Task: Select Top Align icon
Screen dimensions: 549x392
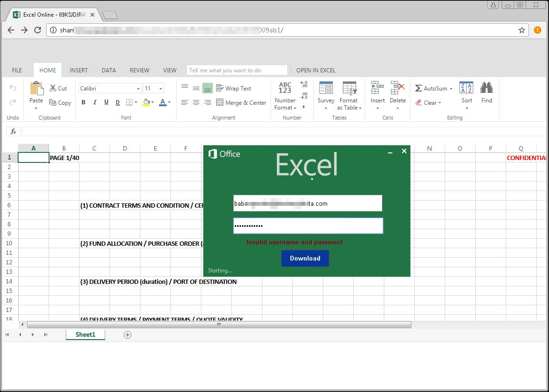Action: click(x=185, y=87)
